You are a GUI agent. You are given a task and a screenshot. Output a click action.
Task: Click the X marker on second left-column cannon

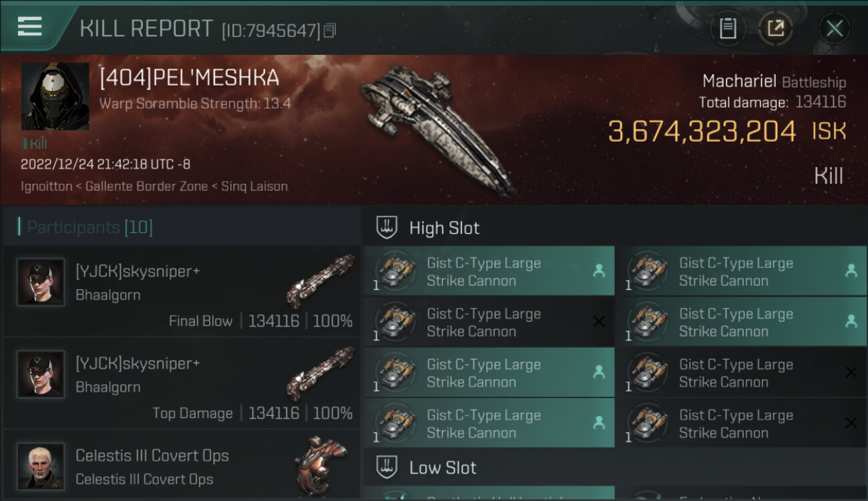[599, 322]
